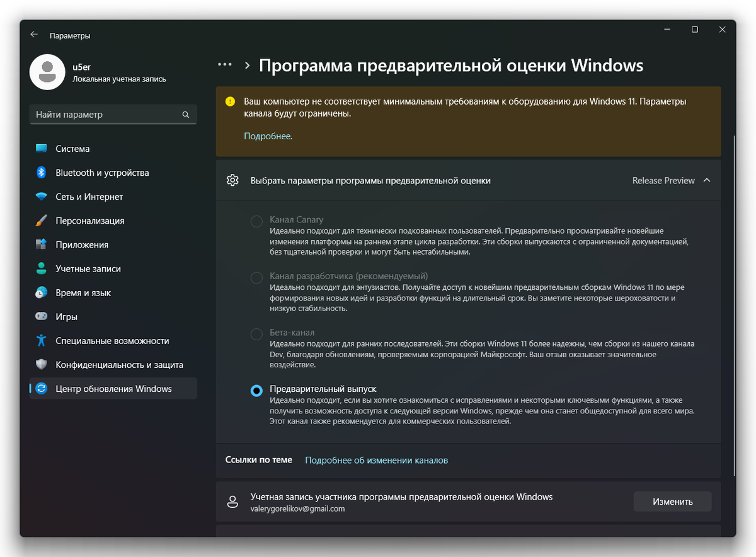Click the Параметры window title
Image resolution: width=756 pixels, height=557 pixels.
(70, 35)
